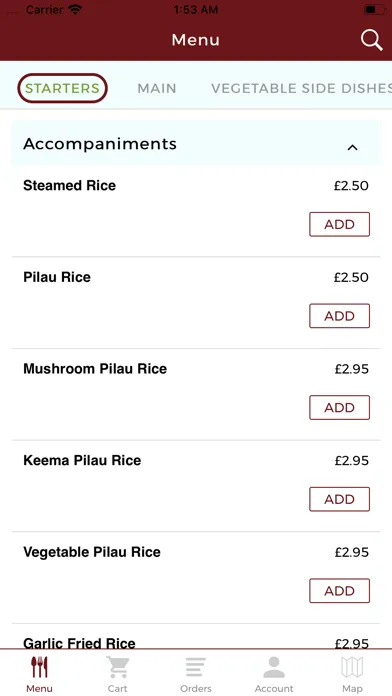Add Pilau Rice to cart
This screenshot has width=392, height=696.
pos(340,316)
